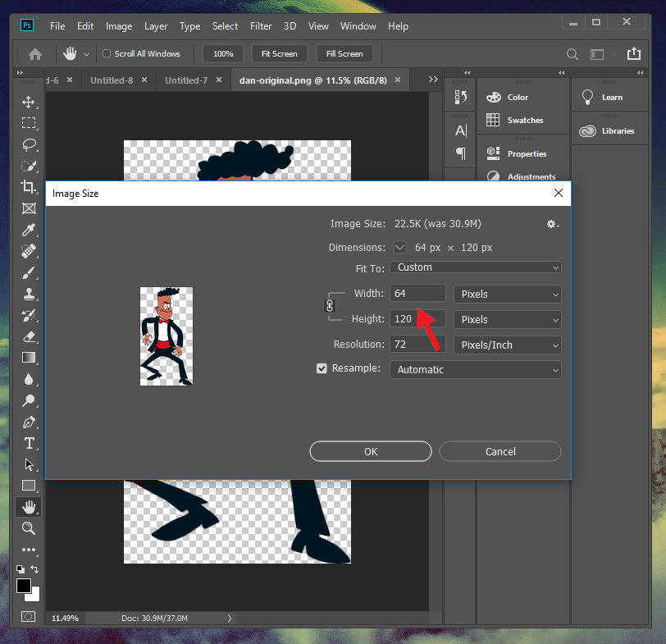This screenshot has width=666, height=644.
Task: Switch to the Untitled-8 tab
Action: click(112, 80)
